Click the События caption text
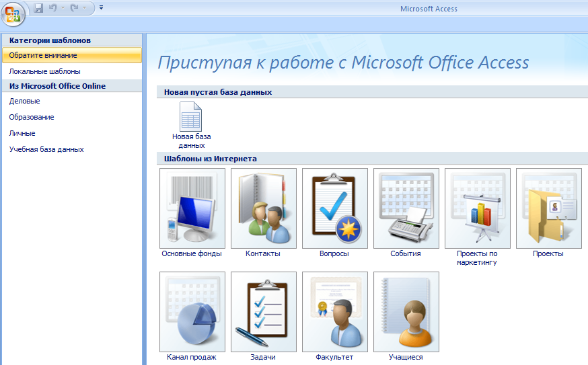This screenshot has height=365, width=588. (x=406, y=253)
